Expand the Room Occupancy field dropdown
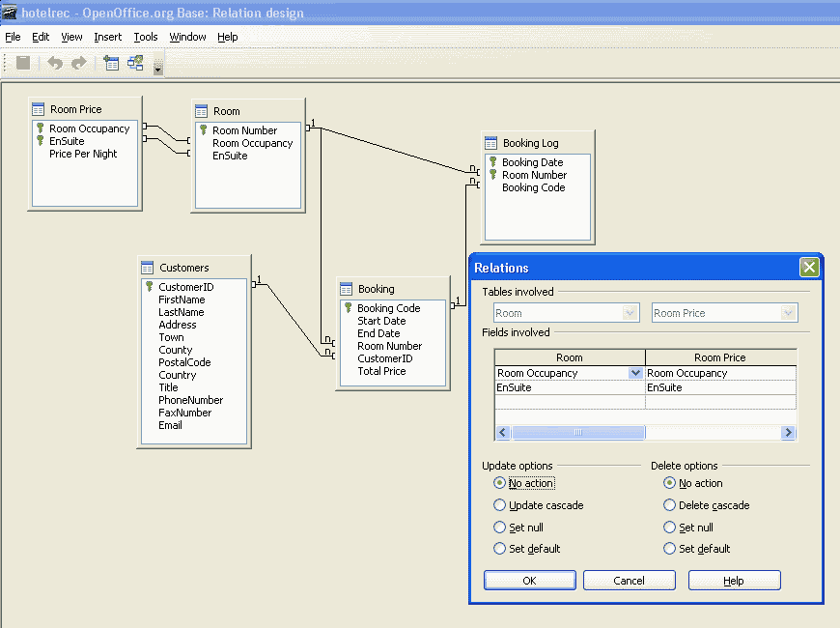 (x=635, y=373)
